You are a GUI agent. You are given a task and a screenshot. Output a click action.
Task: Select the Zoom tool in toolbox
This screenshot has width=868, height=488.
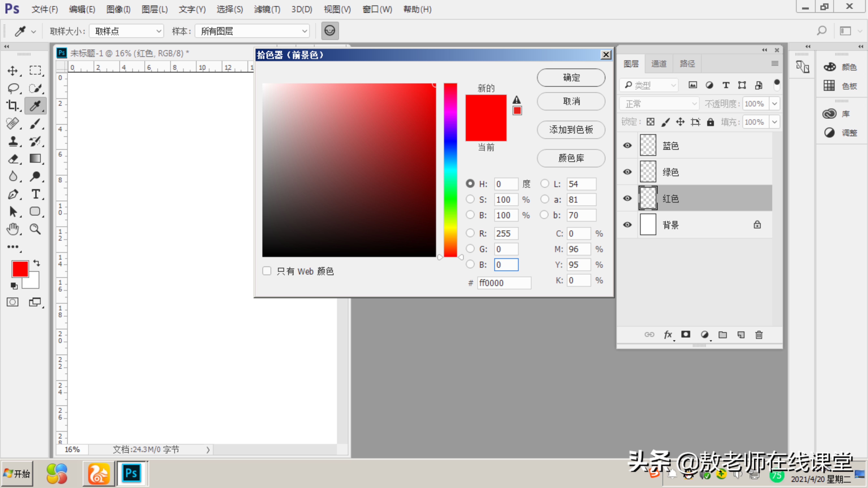coord(35,229)
